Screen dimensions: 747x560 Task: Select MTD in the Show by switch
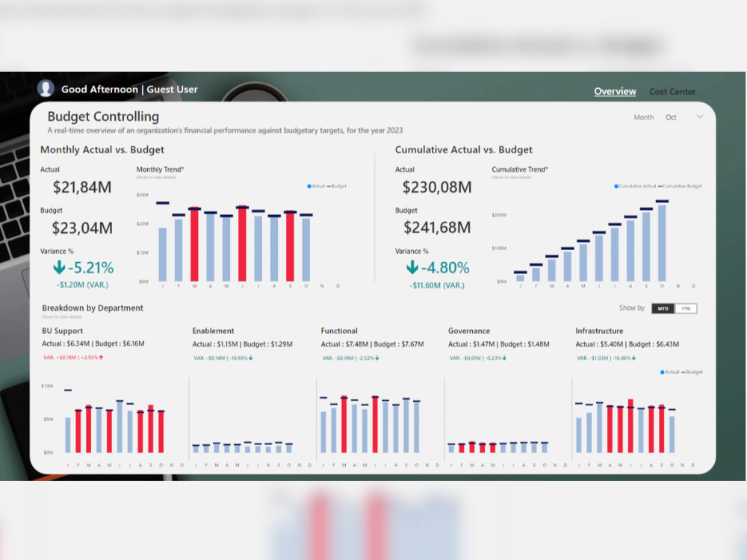(x=662, y=308)
